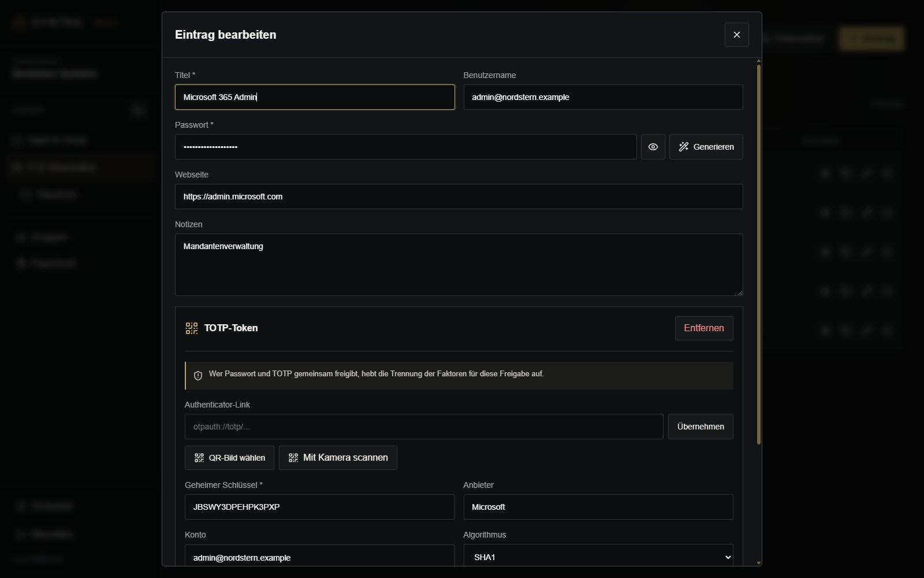This screenshot has width=924, height=578.
Task: Click the "Geheimer Schlüssel *" label
Action: point(223,485)
